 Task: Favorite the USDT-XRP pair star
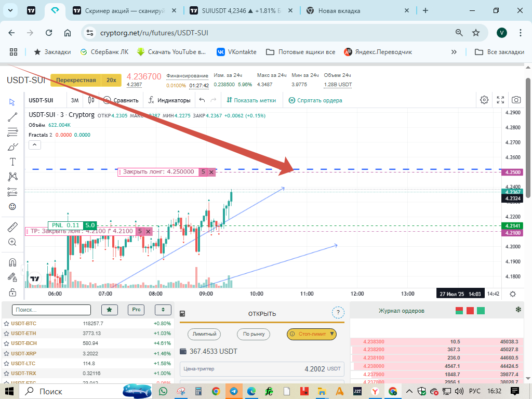[6, 353]
